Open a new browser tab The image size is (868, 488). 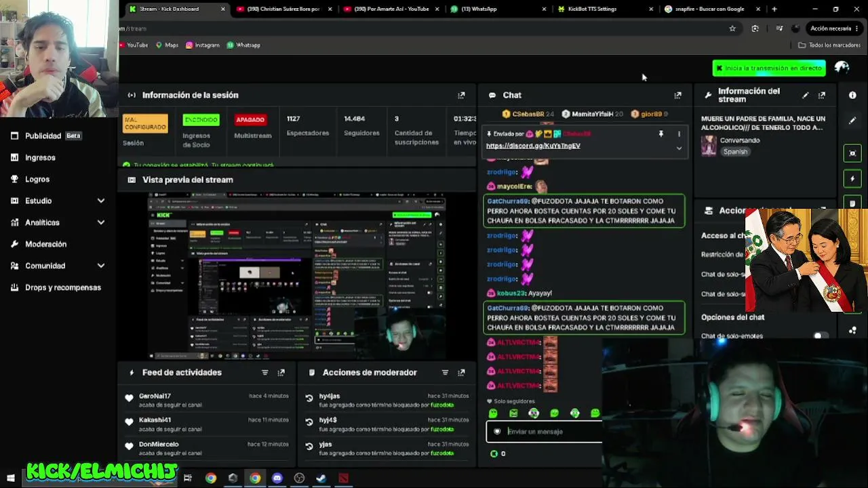click(x=774, y=9)
